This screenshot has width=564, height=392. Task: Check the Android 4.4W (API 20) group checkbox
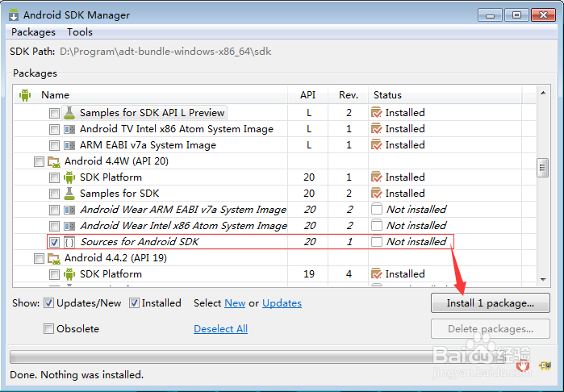[39, 161]
